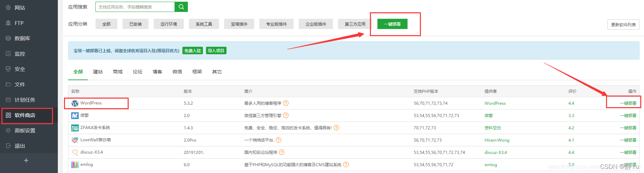Open the 计划任务 calendar icon
Image resolution: width=644 pixels, height=173 pixels.
(x=8, y=100)
